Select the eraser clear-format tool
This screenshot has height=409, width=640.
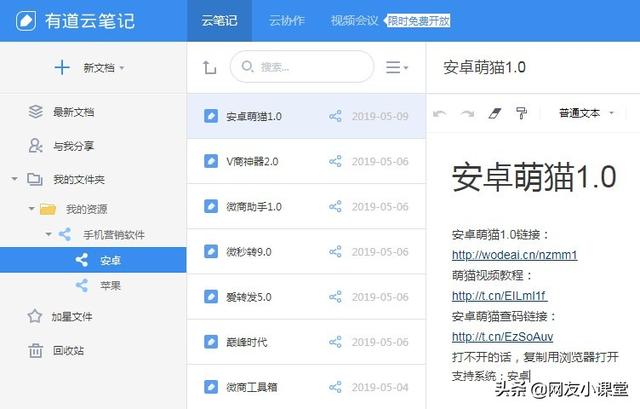coord(495,113)
